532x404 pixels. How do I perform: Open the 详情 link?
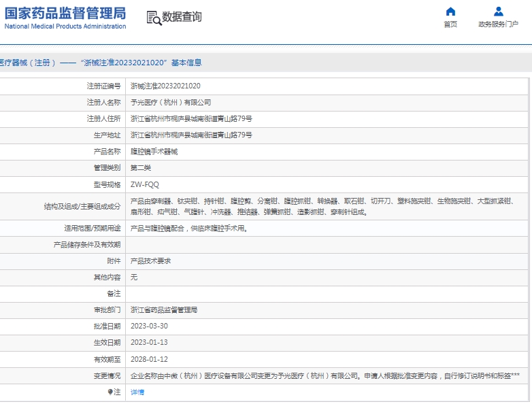click(137, 392)
